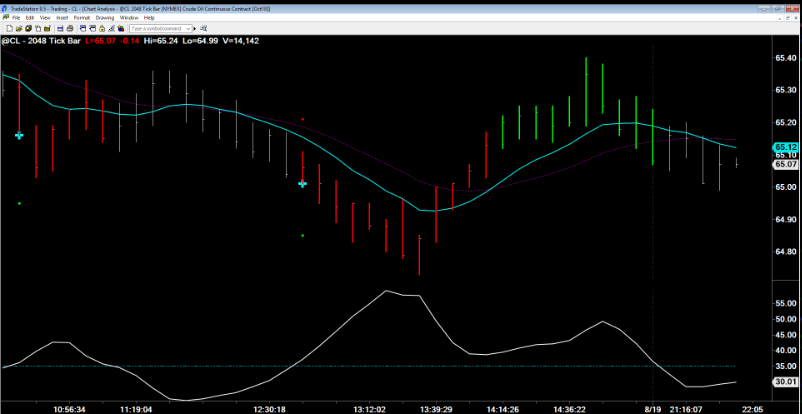This screenshot has height=414, width=802.
Task: Click the Hi=65.24 status text
Action: 161,40
